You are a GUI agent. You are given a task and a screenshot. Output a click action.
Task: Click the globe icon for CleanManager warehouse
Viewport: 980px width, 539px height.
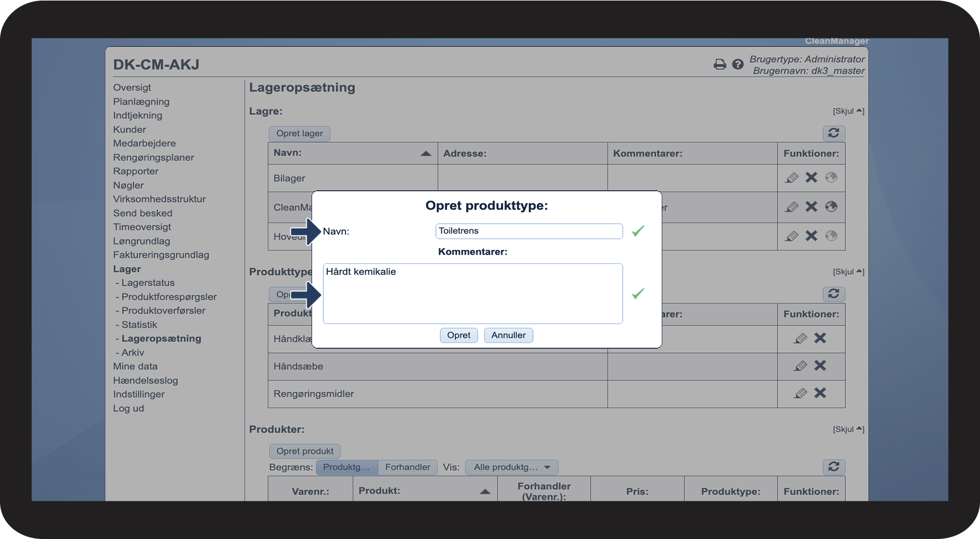[831, 206]
